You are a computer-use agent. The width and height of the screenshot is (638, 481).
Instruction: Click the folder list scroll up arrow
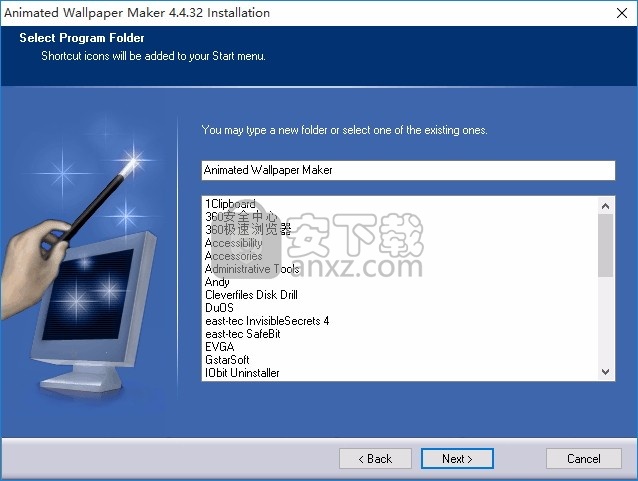click(x=605, y=206)
